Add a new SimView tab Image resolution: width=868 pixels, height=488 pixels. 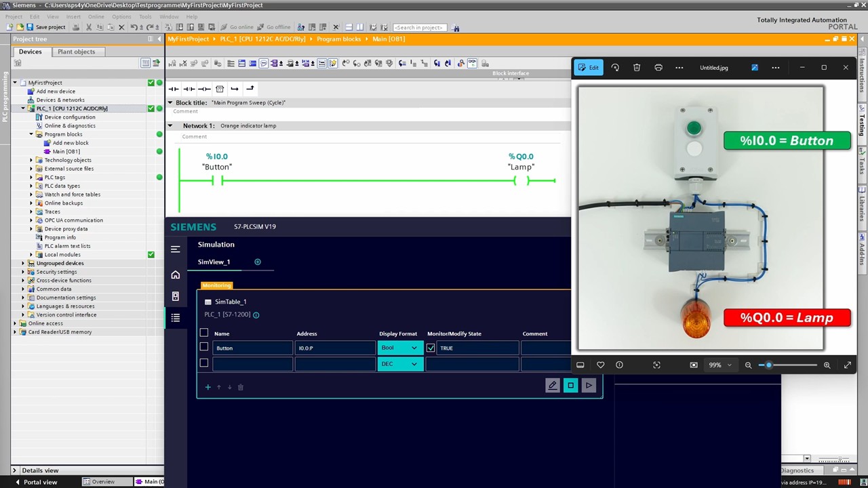tap(258, 262)
